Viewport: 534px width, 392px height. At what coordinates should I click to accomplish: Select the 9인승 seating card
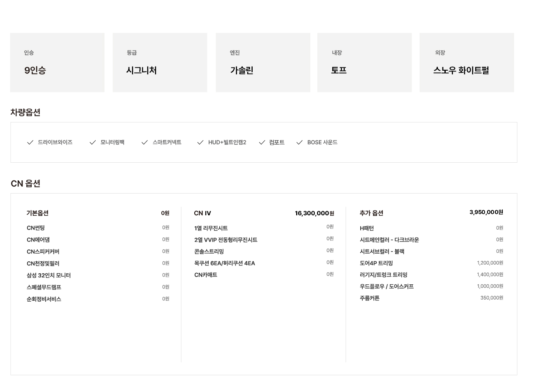coord(58,62)
